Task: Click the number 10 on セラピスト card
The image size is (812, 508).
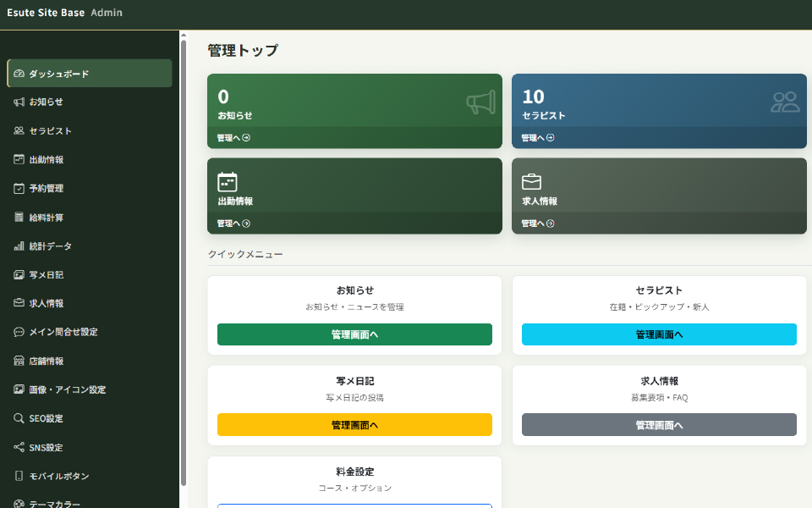Action: pos(533,97)
